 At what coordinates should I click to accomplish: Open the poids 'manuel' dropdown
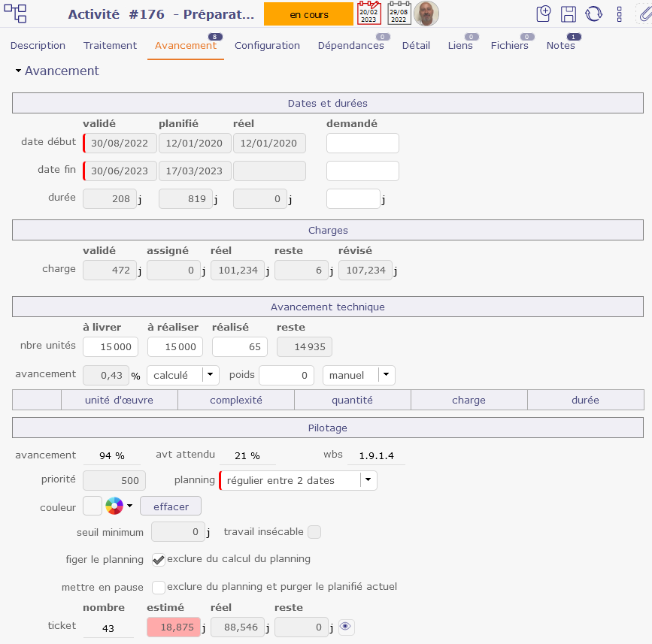tap(386, 375)
